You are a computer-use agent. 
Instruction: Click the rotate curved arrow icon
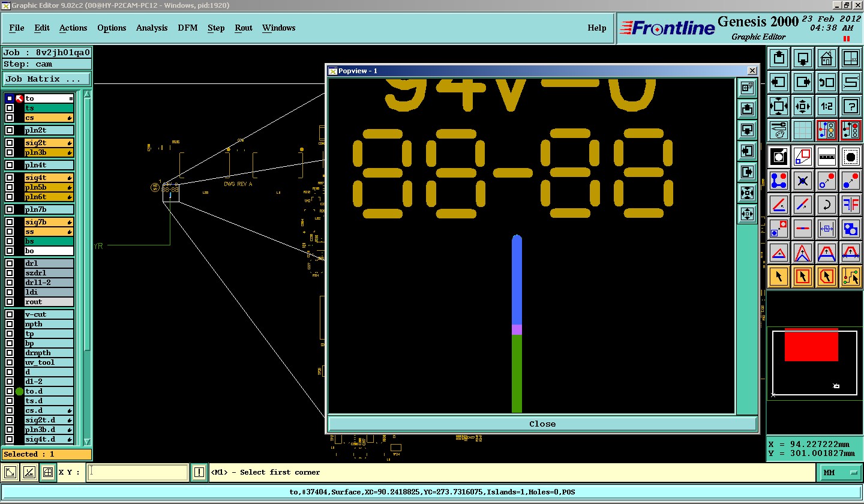827,205
